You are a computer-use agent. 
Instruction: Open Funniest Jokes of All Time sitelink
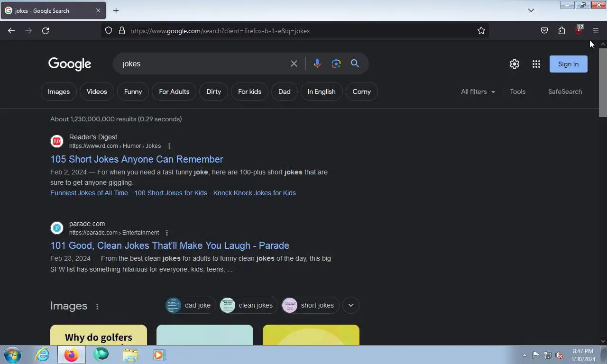pyautogui.click(x=89, y=193)
